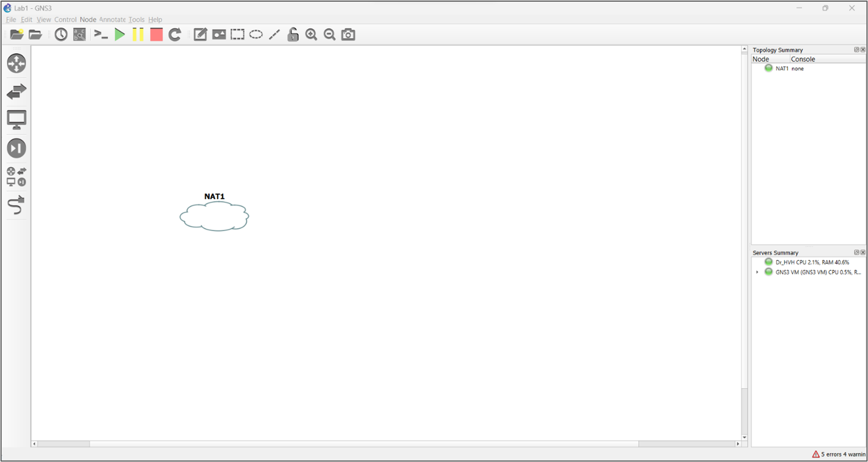868x462 pixels.
Task: Open the Node menu
Action: (x=88, y=19)
